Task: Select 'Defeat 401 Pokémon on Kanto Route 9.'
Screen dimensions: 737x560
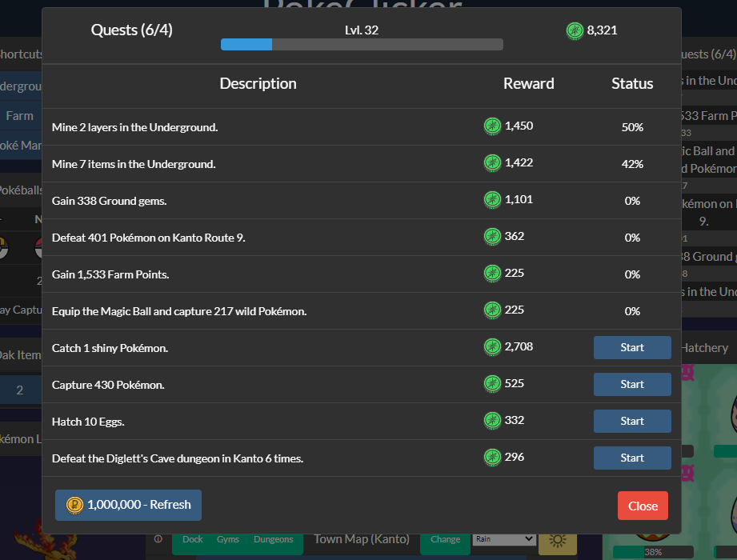Action: pos(149,238)
